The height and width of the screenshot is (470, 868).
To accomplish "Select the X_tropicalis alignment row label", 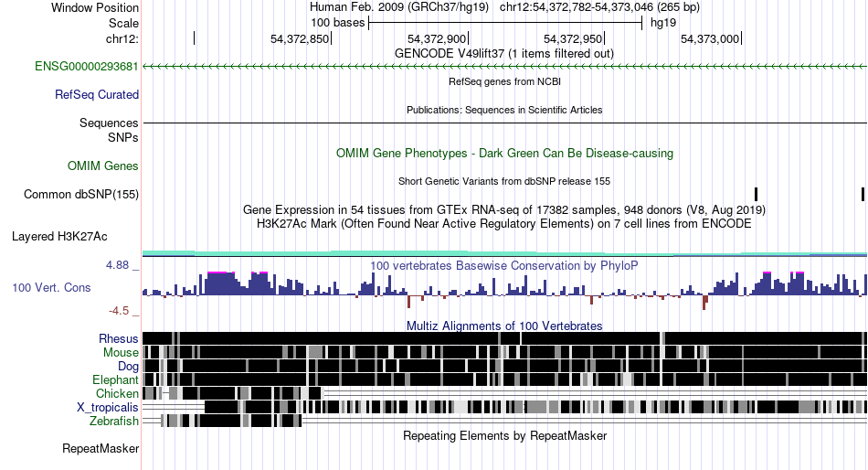I will 108,408.
